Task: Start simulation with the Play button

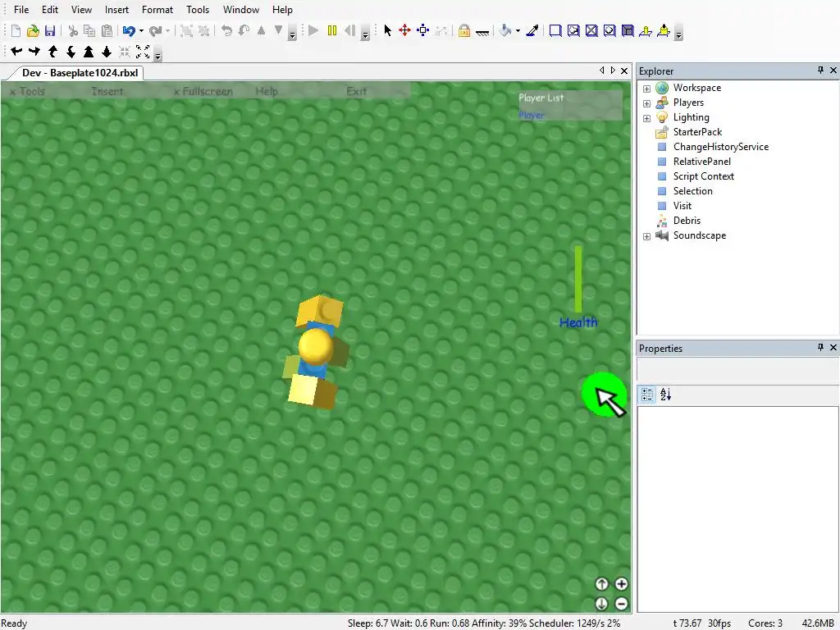Action: [x=314, y=30]
